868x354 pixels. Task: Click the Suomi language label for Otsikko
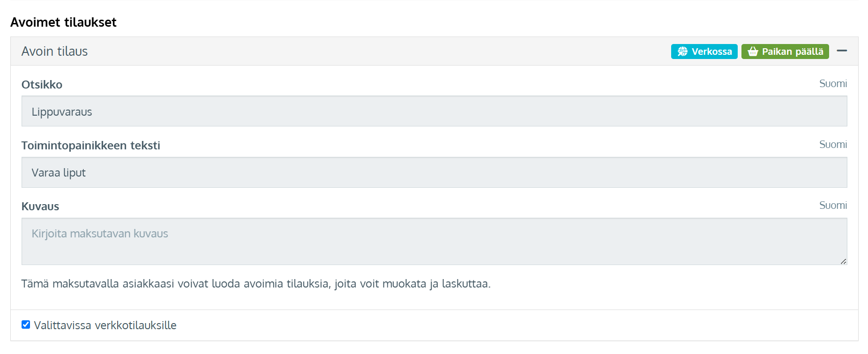tap(833, 84)
